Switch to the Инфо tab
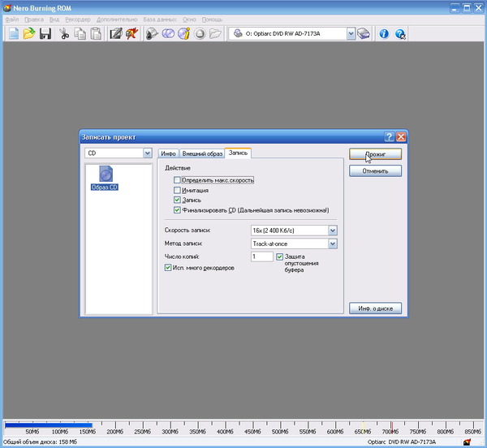This screenshot has height=448, width=487. point(169,153)
